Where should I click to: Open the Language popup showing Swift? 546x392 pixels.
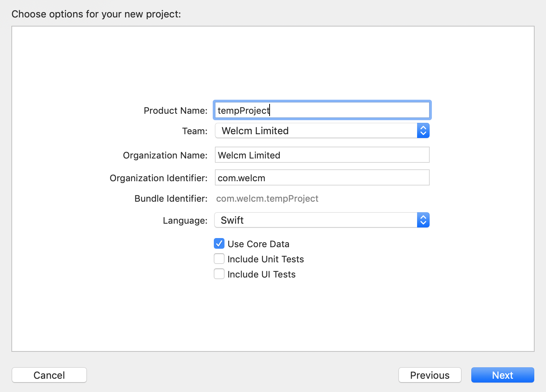point(315,220)
